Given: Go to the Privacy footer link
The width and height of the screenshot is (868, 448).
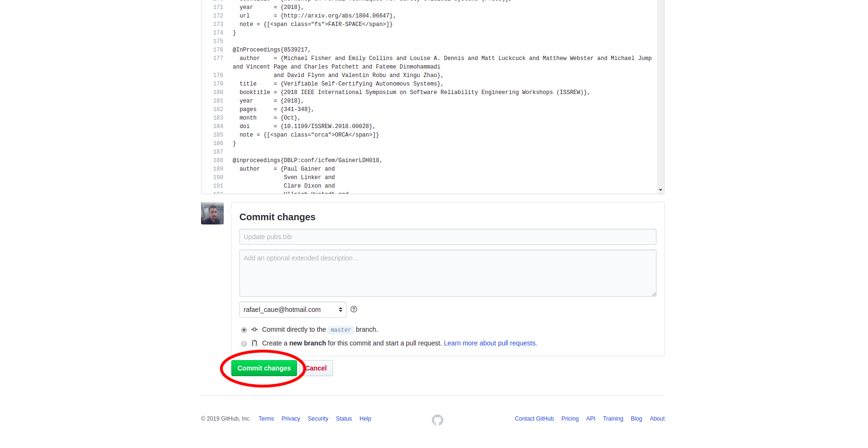Looking at the screenshot, I should [290, 419].
